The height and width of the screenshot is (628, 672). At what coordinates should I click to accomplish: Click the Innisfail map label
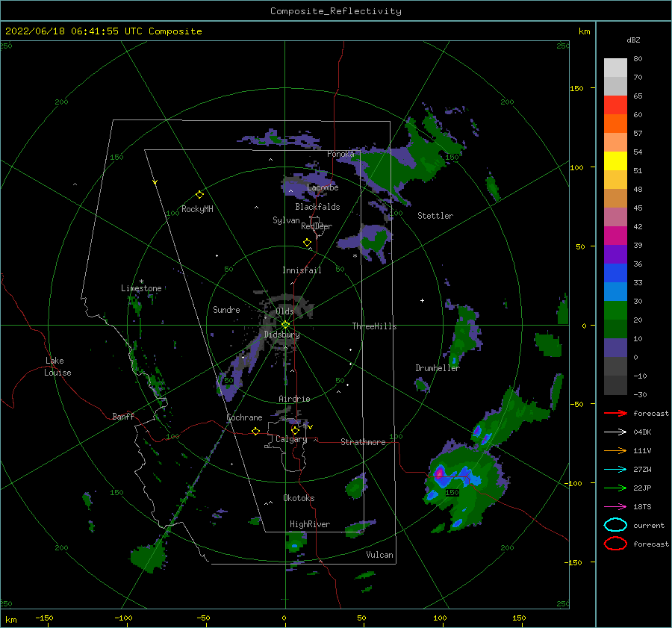[x=302, y=270]
